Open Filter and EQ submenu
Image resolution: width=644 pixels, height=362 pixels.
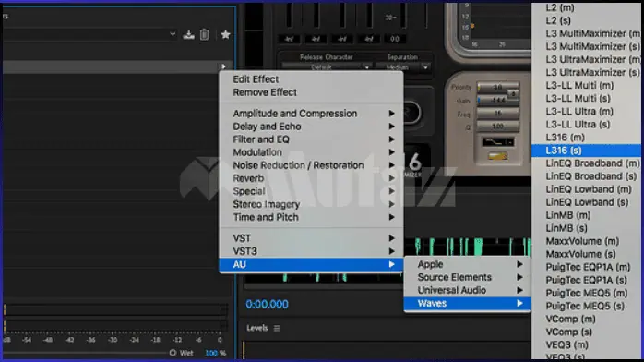point(311,139)
